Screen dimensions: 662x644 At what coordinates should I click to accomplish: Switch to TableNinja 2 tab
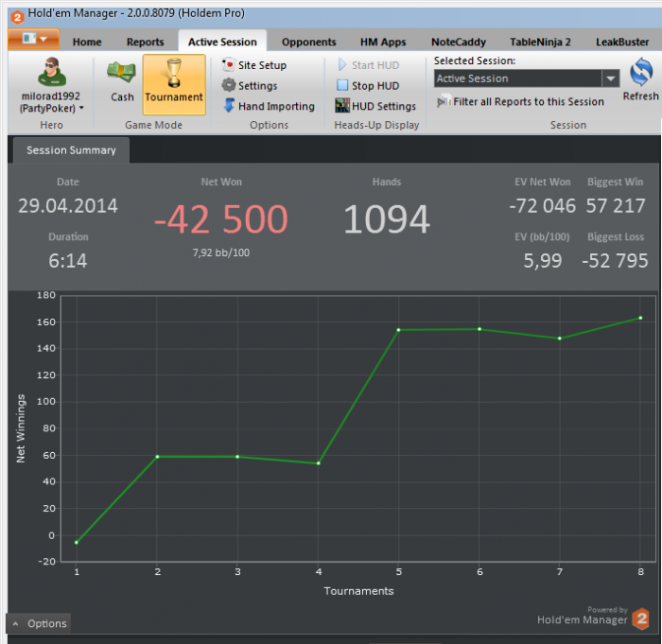tap(540, 42)
